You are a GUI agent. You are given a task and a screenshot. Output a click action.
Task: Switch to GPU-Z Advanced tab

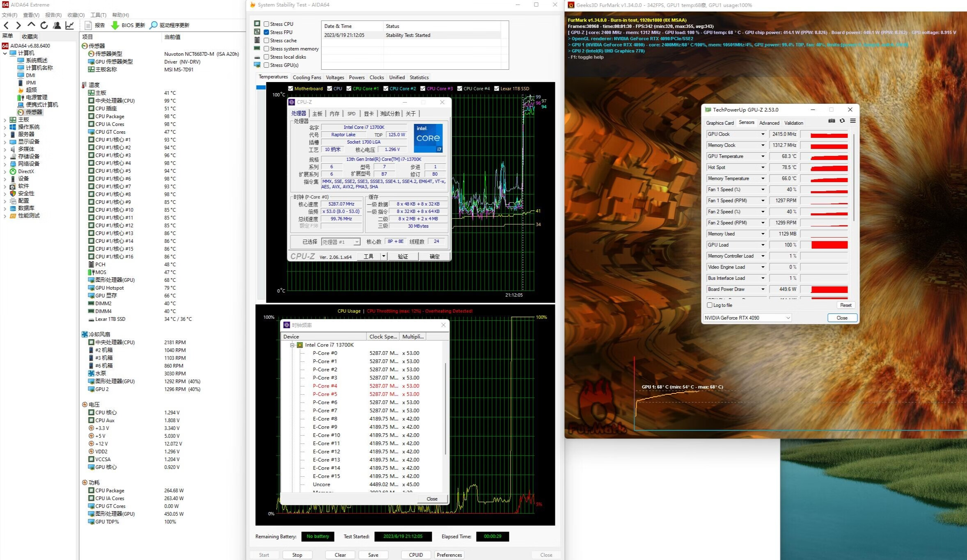pyautogui.click(x=769, y=123)
